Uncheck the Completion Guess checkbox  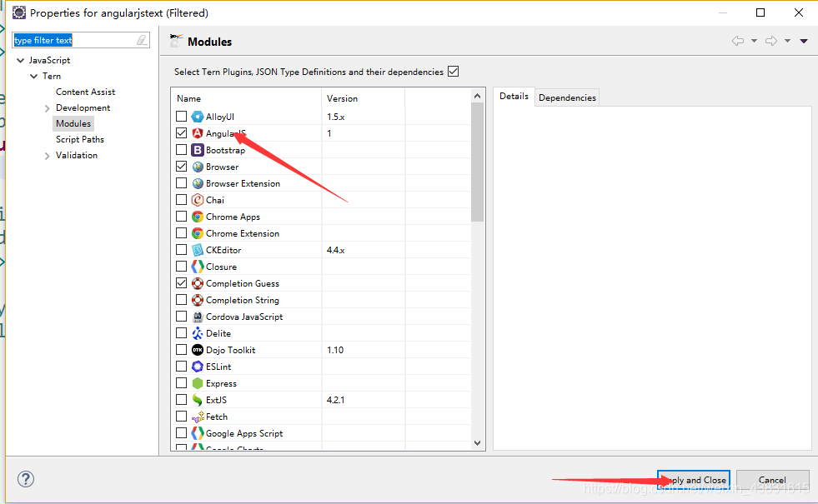(181, 283)
